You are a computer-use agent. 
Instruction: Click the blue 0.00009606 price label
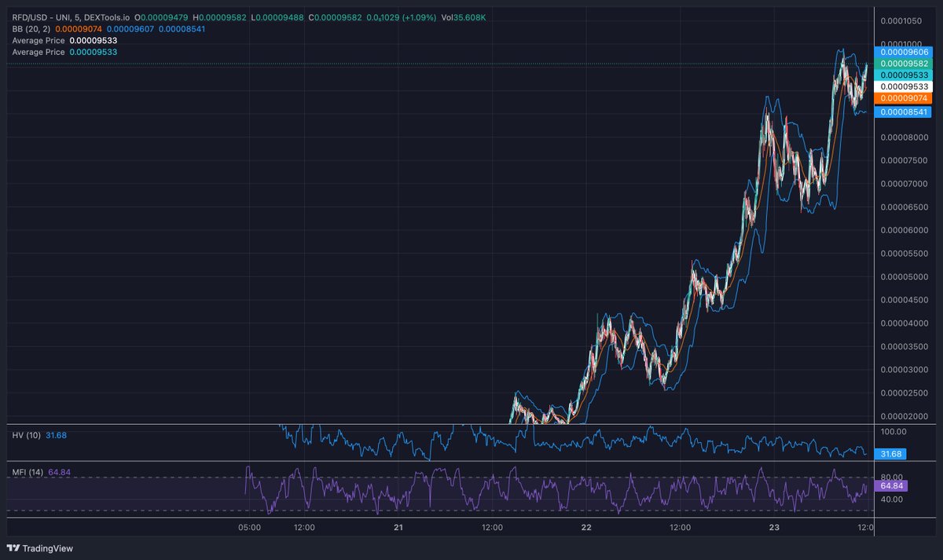pyautogui.click(x=904, y=51)
